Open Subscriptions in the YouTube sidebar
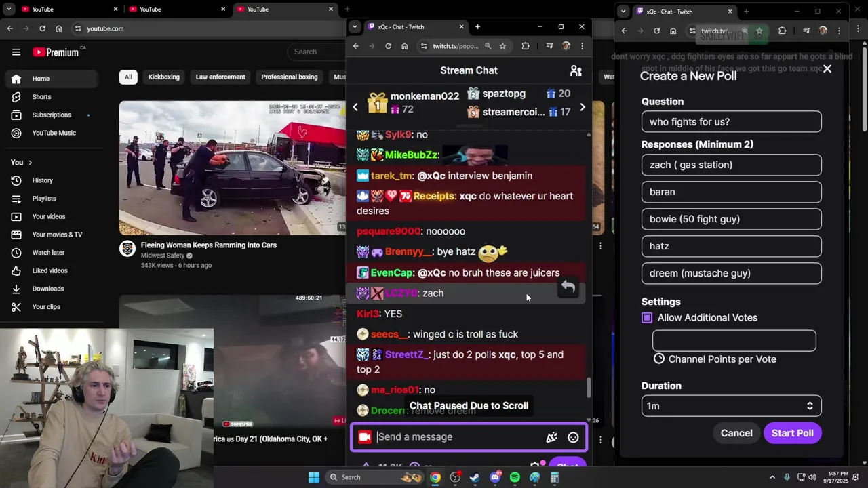The width and height of the screenshot is (868, 488). [52, 115]
